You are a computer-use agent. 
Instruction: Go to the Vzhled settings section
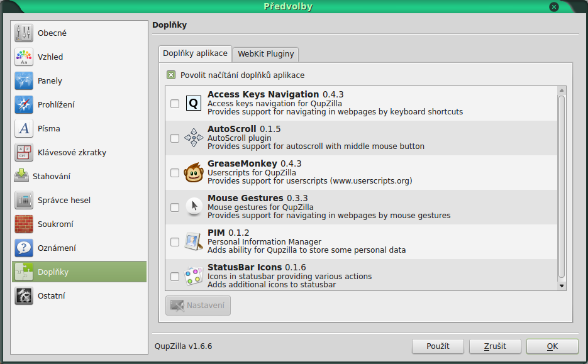click(x=79, y=57)
